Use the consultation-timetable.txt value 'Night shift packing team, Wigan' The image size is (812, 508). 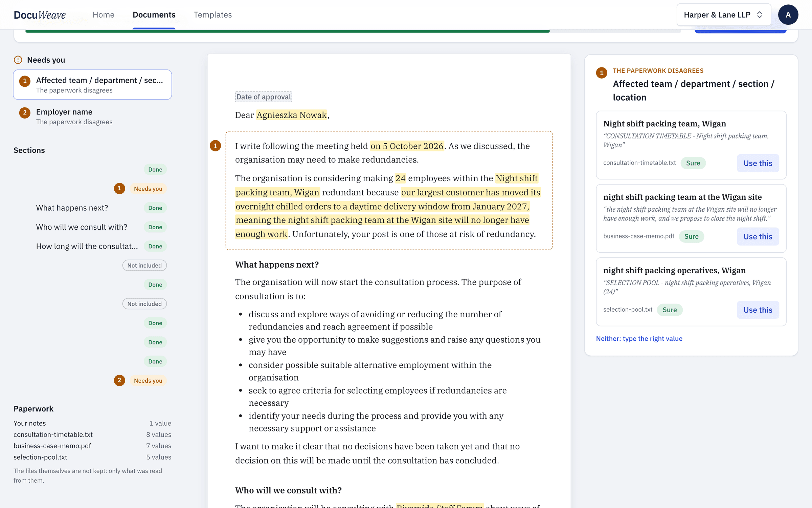click(758, 163)
